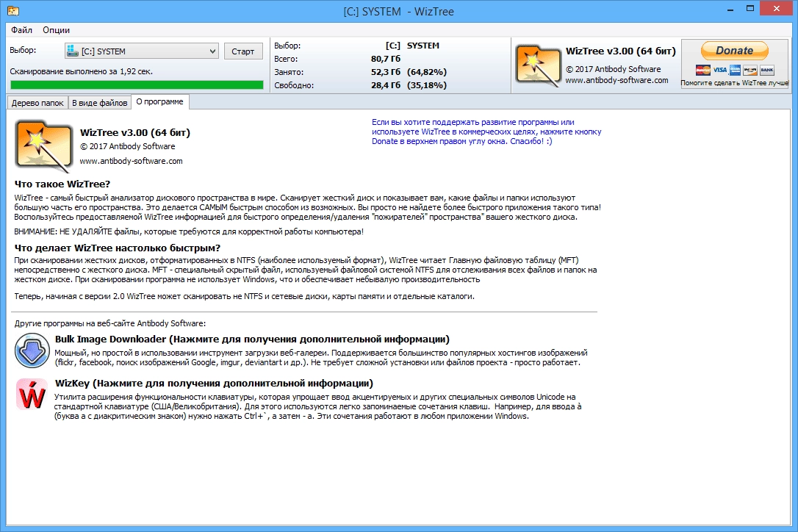Select the О программе tab

tap(159, 102)
